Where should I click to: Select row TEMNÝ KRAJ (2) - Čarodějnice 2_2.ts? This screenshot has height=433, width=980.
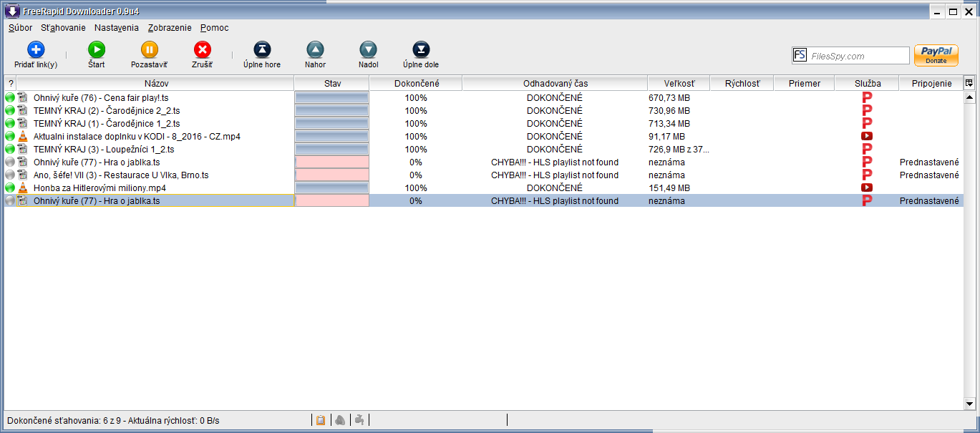coord(483,110)
